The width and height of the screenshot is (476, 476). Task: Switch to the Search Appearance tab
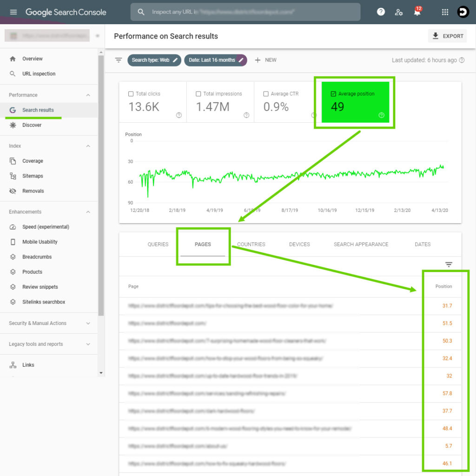(x=361, y=245)
